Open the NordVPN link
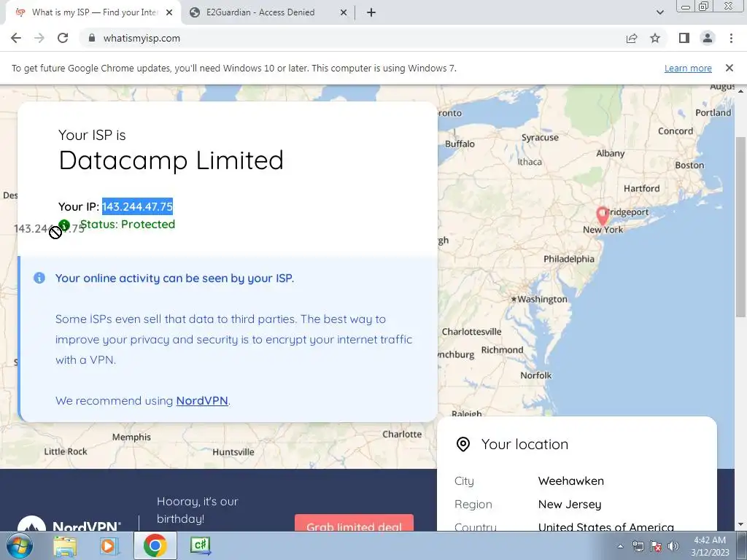 [x=202, y=400]
